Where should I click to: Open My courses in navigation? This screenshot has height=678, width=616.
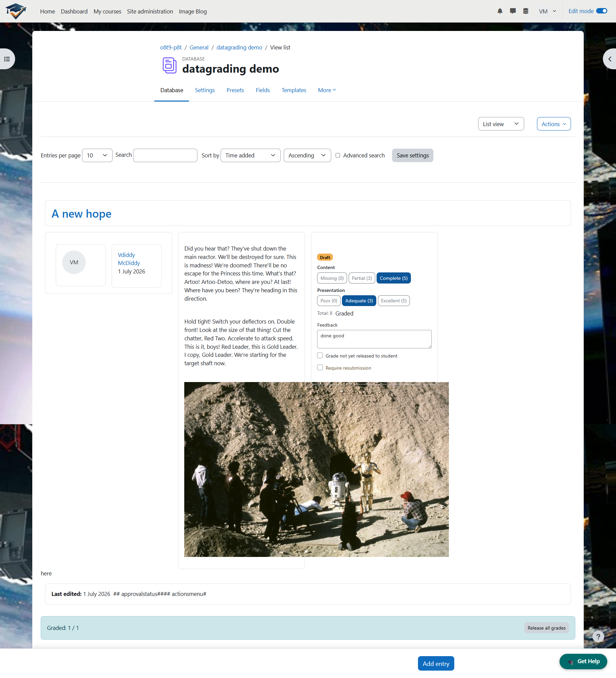[108, 11]
